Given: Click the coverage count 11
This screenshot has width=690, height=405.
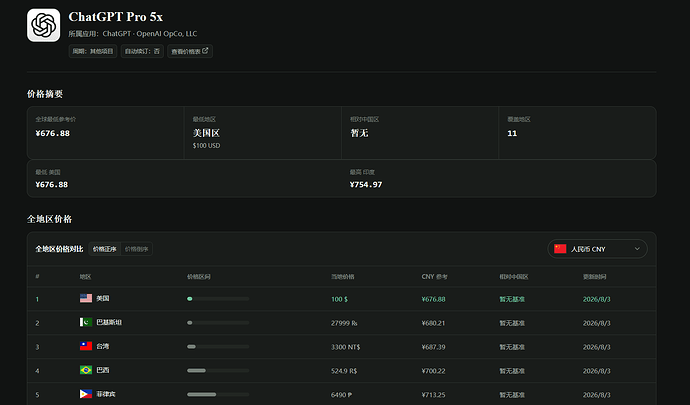Looking at the screenshot, I should click(512, 133).
